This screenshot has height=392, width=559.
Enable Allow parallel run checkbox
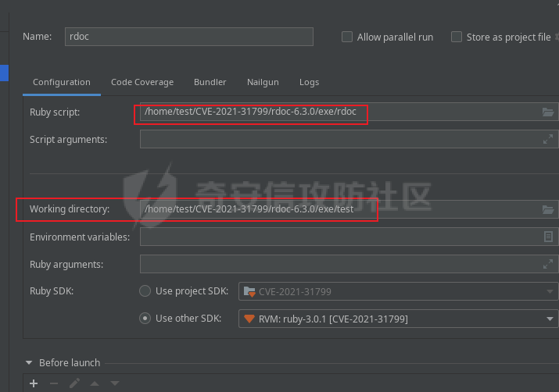pos(348,37)
